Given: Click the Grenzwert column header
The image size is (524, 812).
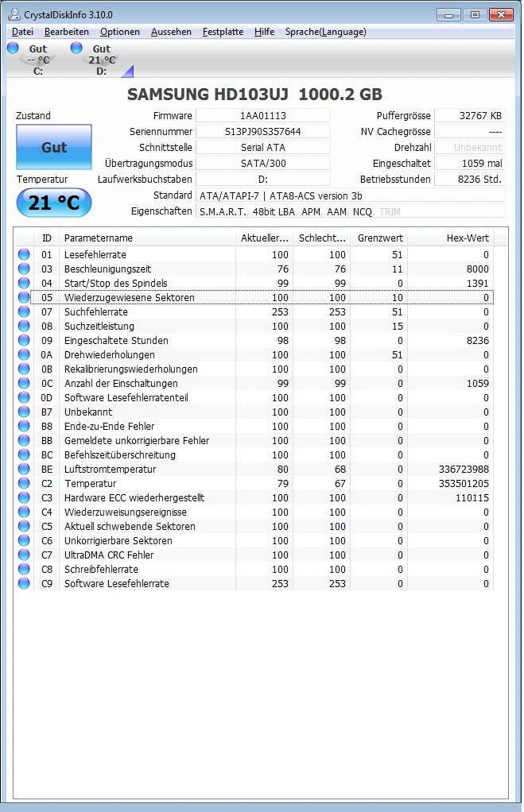Looking at the screenshot, I should click(x=379, y=238).
